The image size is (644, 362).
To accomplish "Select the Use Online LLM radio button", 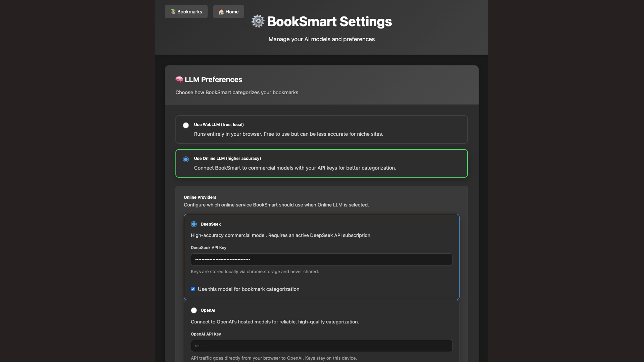I will [186, 159].
